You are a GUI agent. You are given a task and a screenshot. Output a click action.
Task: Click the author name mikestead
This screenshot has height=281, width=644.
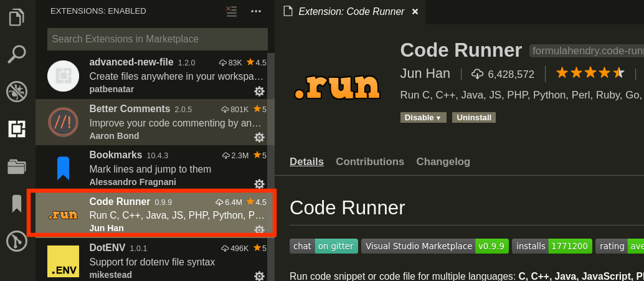click(x=110, y=275)
